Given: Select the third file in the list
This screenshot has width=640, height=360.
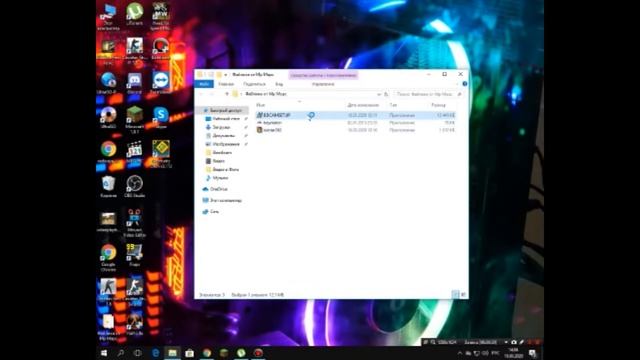Looking at the screenshot, I should [356, 130].
